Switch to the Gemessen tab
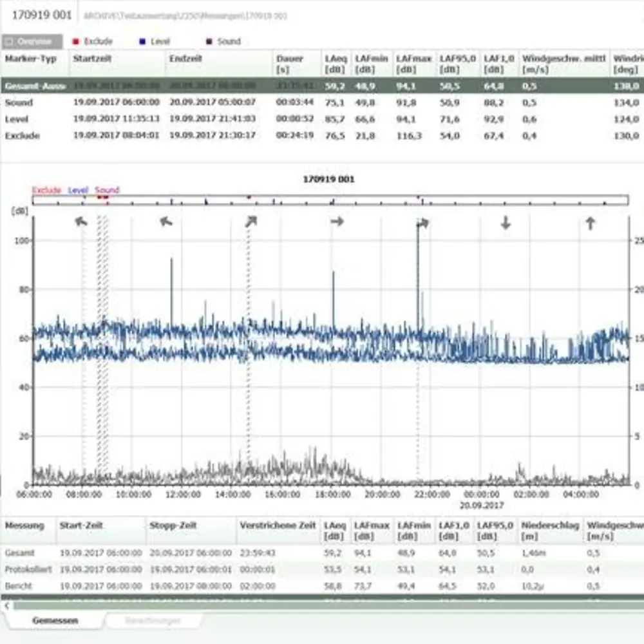The width and height of the screenshot is (644, 644). click(x=55, y=621)
